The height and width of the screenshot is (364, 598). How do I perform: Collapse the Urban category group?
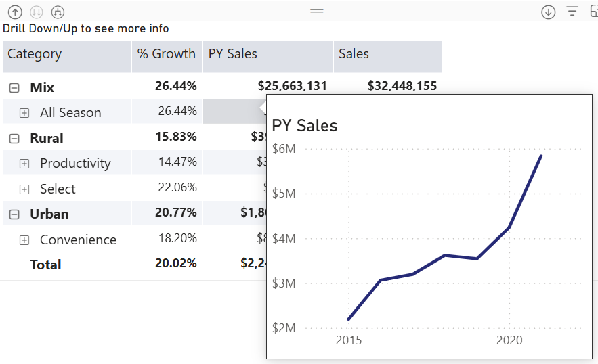coord(14,214)
